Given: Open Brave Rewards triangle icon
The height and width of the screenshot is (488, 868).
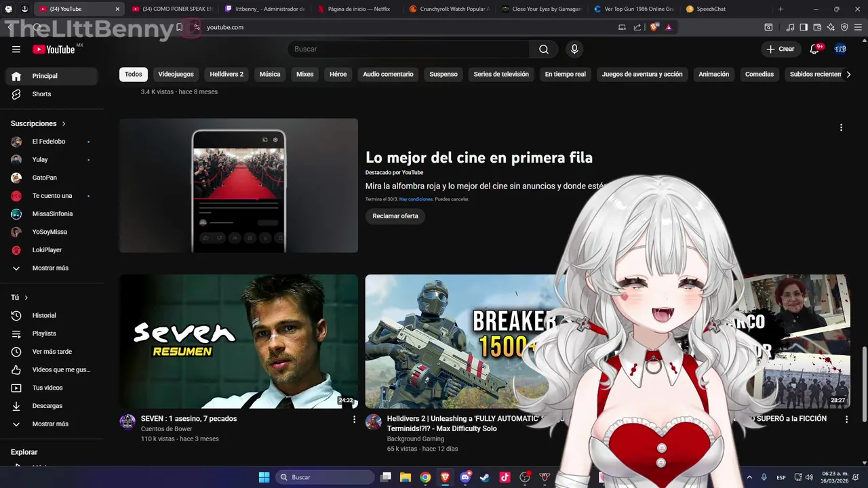Looking at the screenshot, I should click(669, 27).
